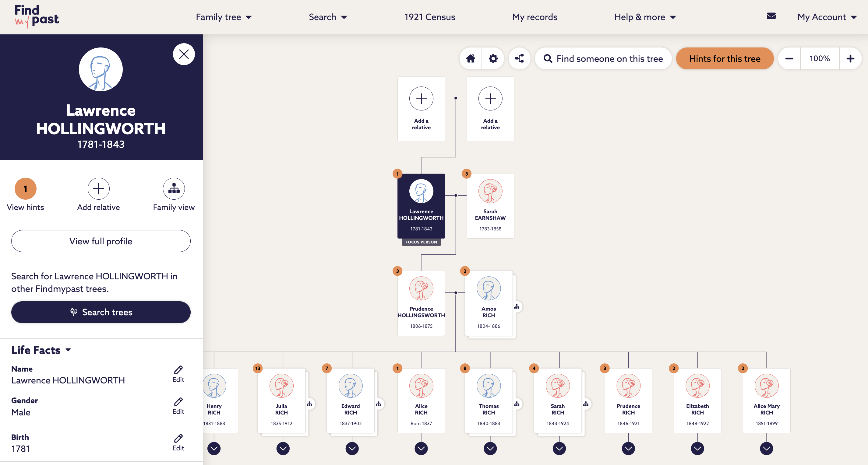This screenshot has width=868, height=465.
Task: Expand descendants under Alice Mary RICH
Action: (x=766, y=448)
